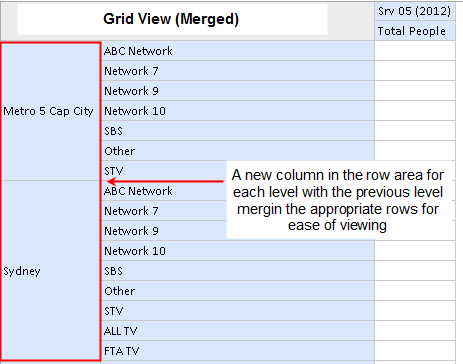463x364 pixels.
Task: Click the Srv 05 (2012) column header
Action: tap(415, 11)
